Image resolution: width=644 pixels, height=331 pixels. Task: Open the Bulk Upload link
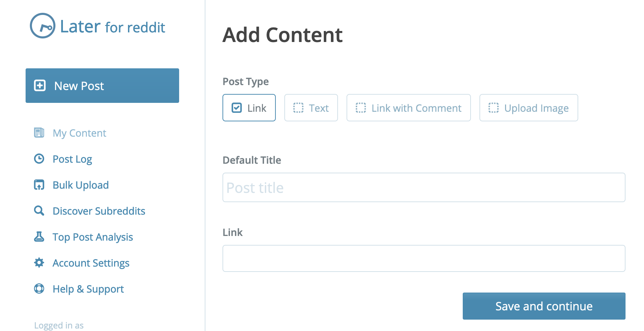tap(81, 185)
